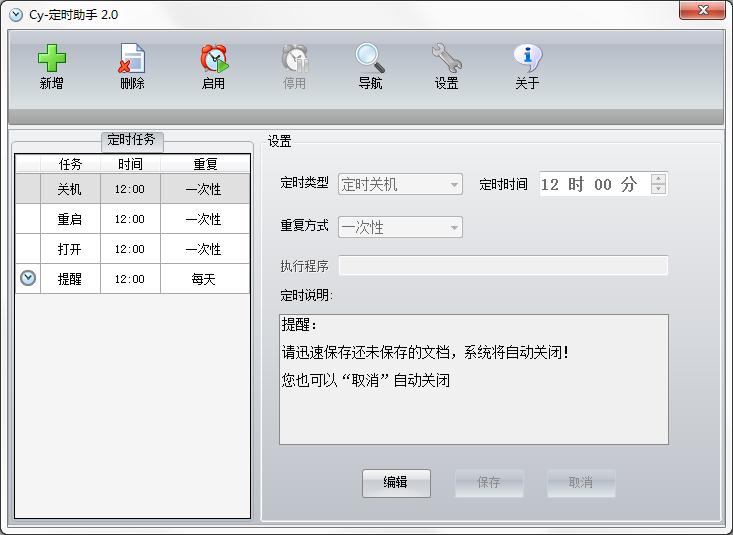
Task: Click the clock icon beside 提醒 task
Action: 28,279
